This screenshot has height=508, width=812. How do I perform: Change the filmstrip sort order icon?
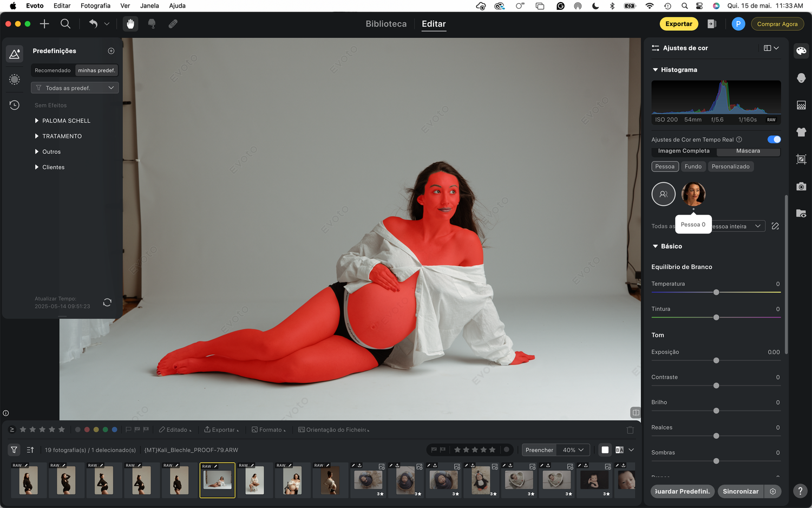[30, 450]
